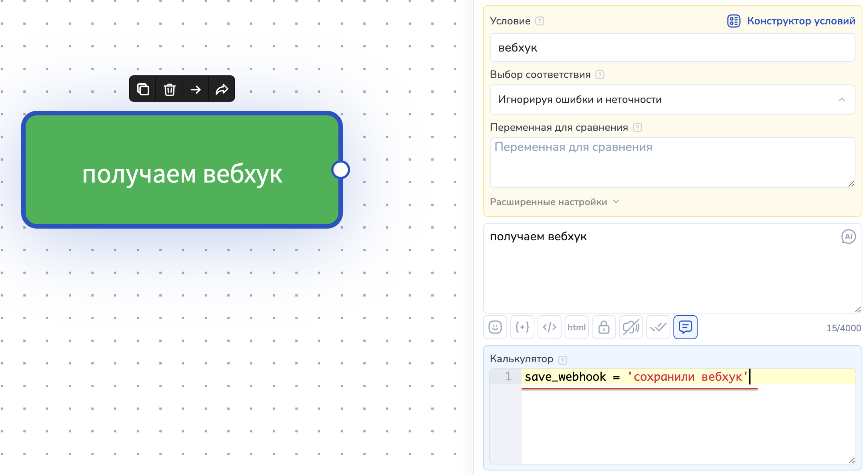Screen dimensions: 868x475
Task: Click the curved share arrow icon
Action: pyautogui.click(x=222, y=89)
